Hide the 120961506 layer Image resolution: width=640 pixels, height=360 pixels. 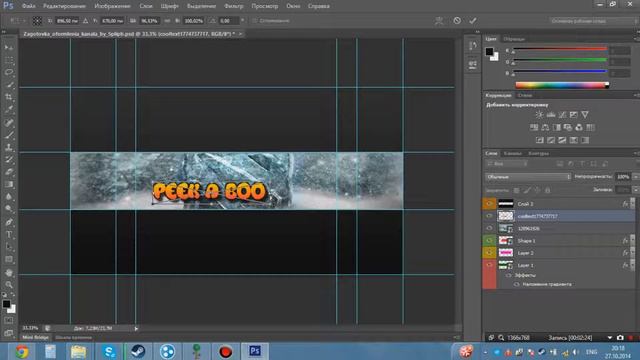pos(489,228)
